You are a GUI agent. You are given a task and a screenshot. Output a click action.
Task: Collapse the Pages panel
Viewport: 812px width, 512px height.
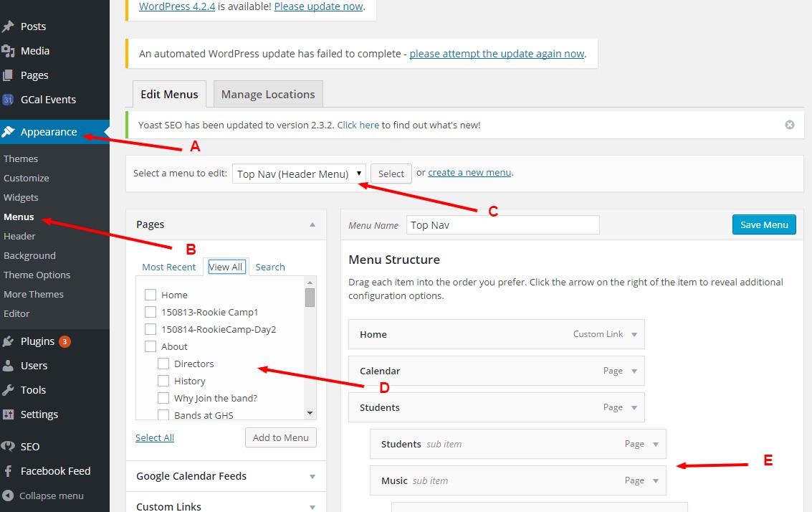312,224
